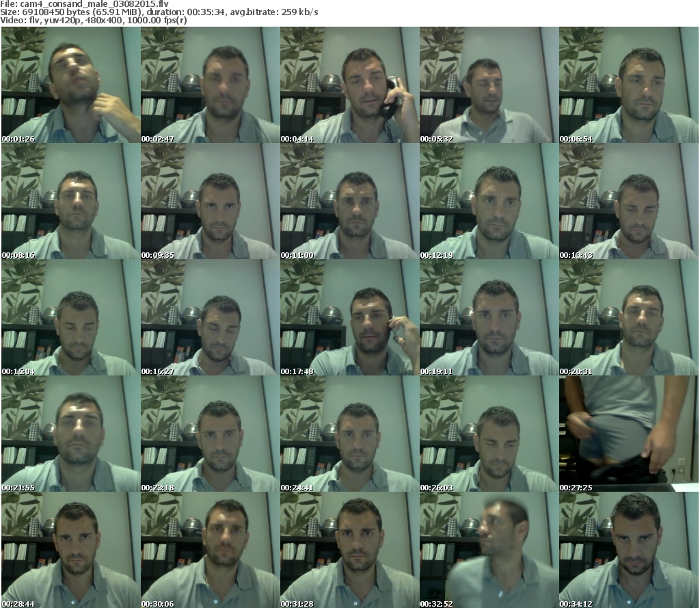Open the 00:27:25 frame
This screenshot has height=608, width=700.
pos(629,434)
